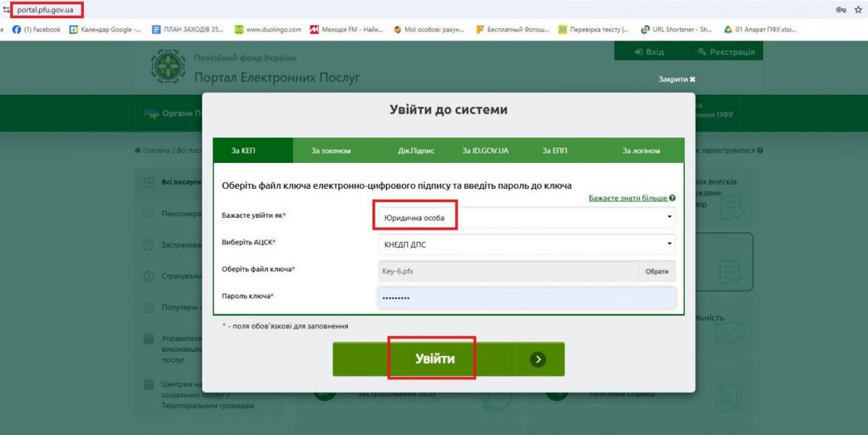Click the Обрати file browse button
The image size is (868, 435).
tap(657, 271)
